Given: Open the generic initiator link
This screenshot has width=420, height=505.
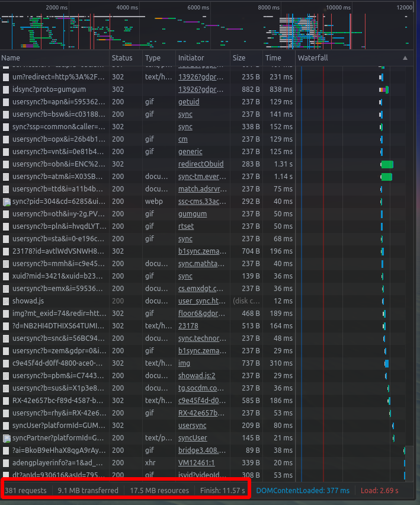Looking at the screenshot, I should click(x=190, y=152).
